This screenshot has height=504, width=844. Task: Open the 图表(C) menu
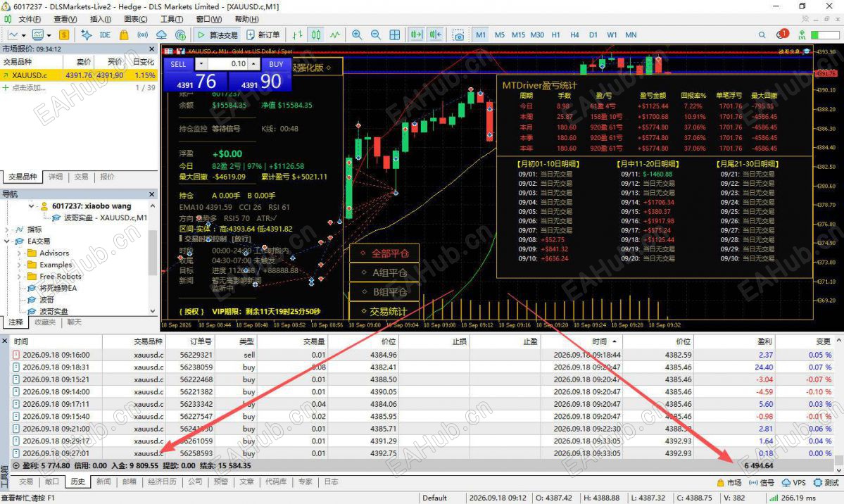[x=136, y=20]
